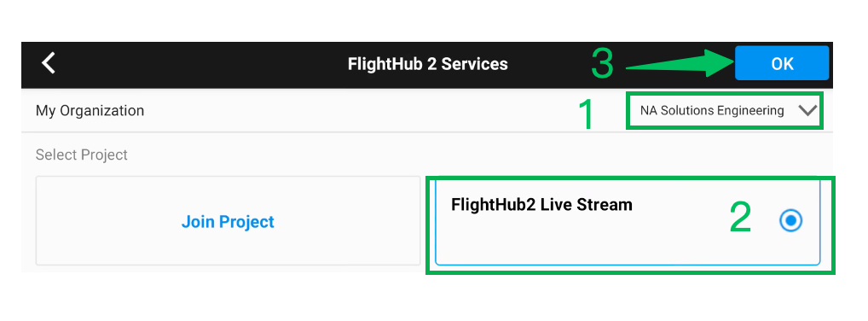868x321 pixels.
Task: Click the green number 3 annotation
Action: click(x=602, y=63)
